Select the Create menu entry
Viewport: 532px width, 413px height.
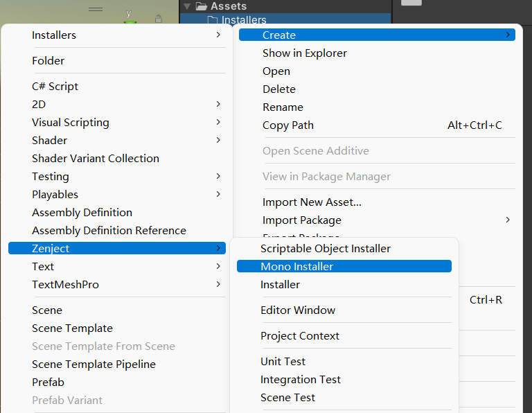point(377,35)
